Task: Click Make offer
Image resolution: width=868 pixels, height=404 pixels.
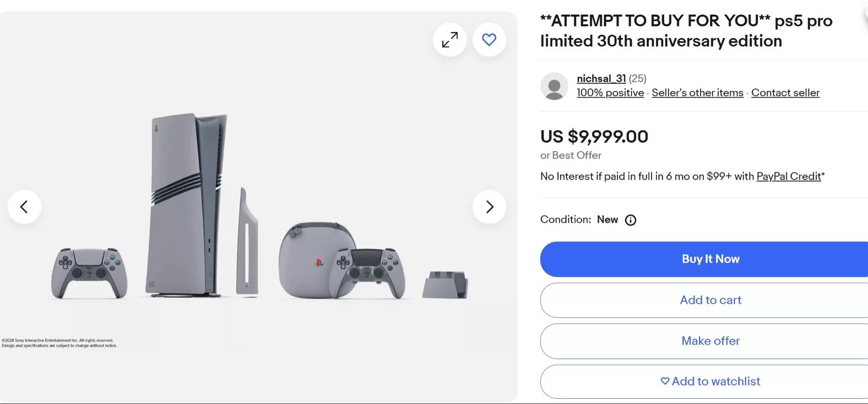Action: (x=710, y=340)
